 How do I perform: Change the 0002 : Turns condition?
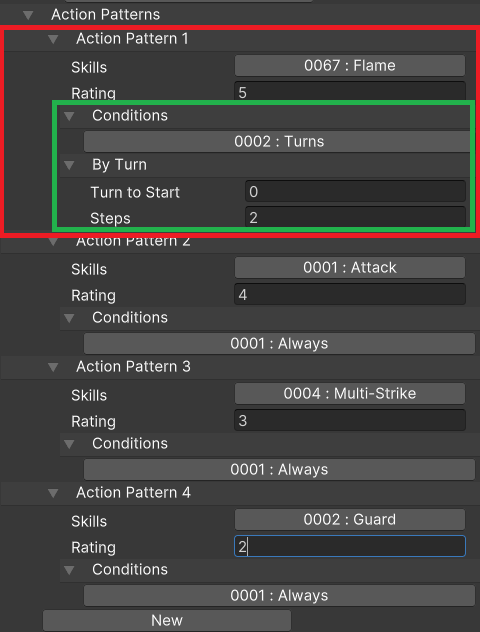[x=277, y=141]
